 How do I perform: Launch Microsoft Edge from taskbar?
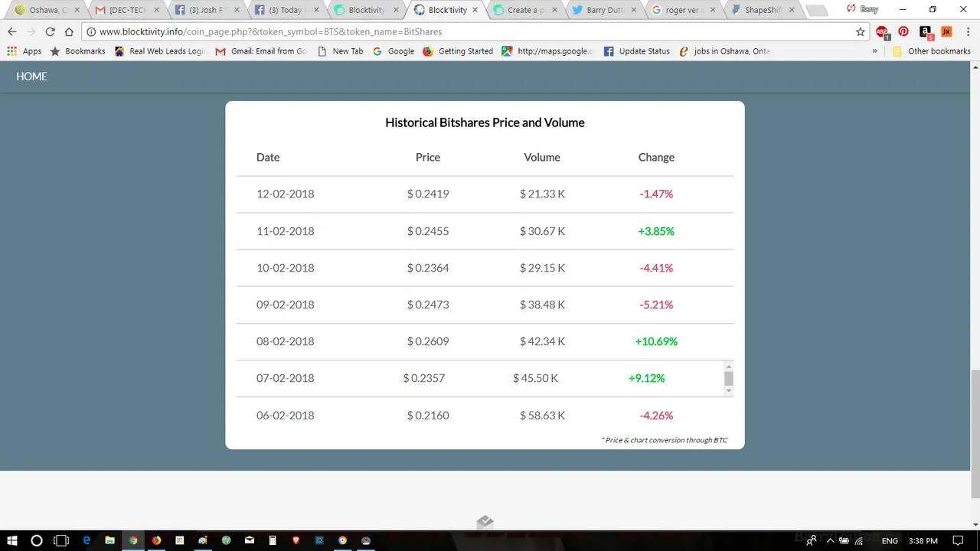tap(87, 540)
